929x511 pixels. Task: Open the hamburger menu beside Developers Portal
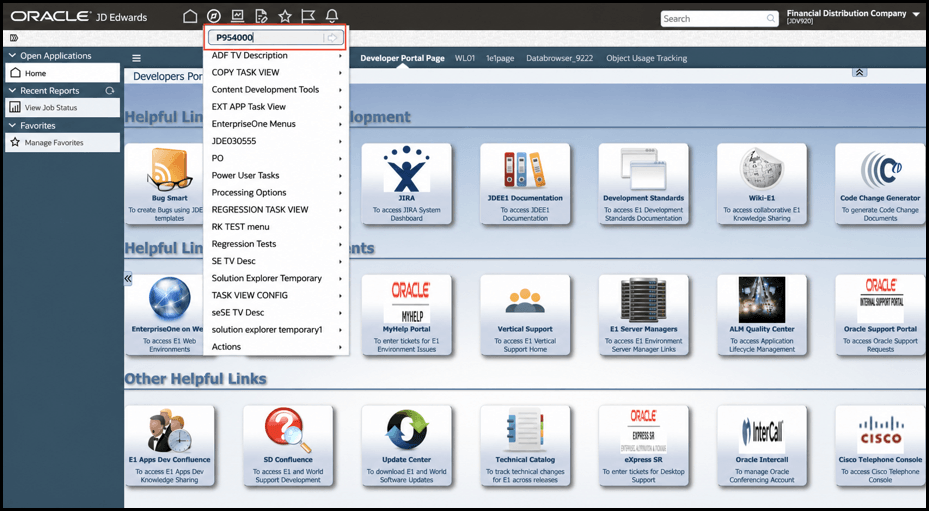tap(136, 58)
